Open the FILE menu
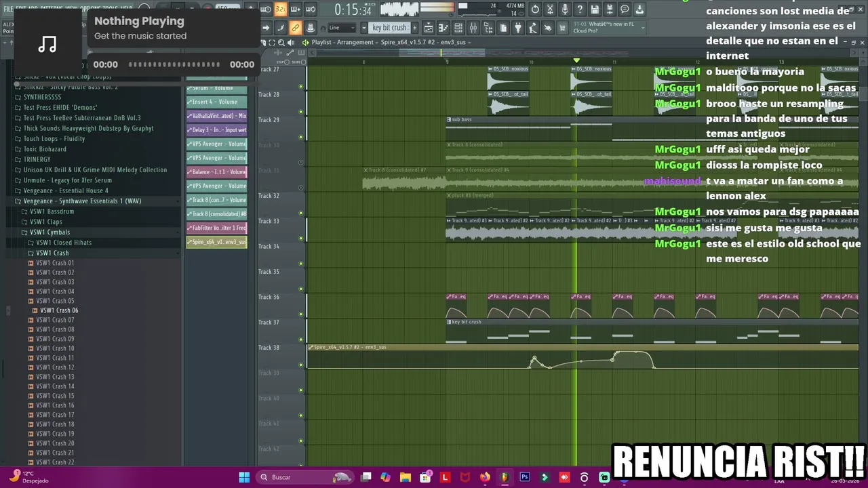This screenshot has width=868, height=488. (8, 9)
